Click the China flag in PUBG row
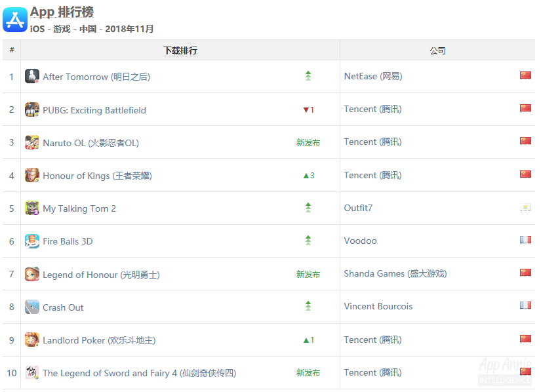The width and height of the screenshot is (541, 392). [x=525, y=108]
